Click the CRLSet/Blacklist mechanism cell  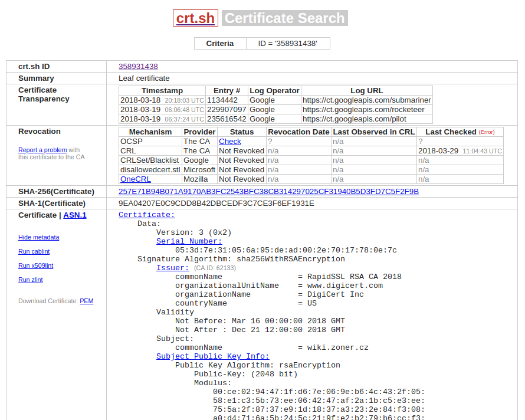[x=150, y=160]
